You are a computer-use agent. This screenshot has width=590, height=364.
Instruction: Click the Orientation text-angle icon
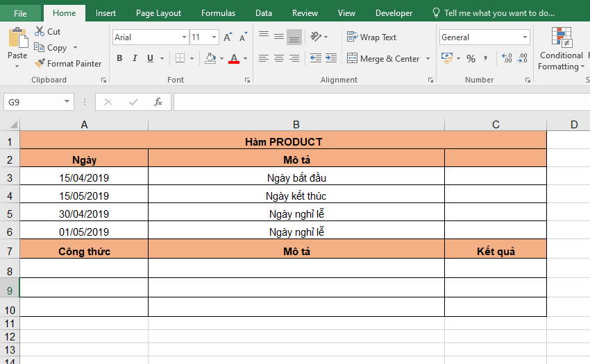(x=316, y=37)
